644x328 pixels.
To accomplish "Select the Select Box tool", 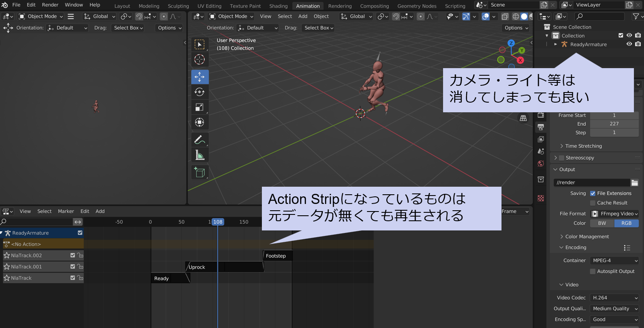I will click(200, 45).
